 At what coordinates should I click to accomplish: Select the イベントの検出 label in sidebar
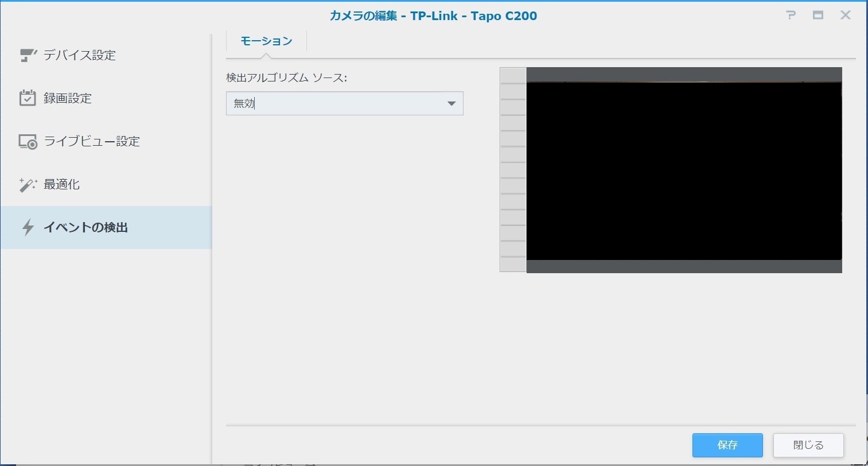(85, 228)
